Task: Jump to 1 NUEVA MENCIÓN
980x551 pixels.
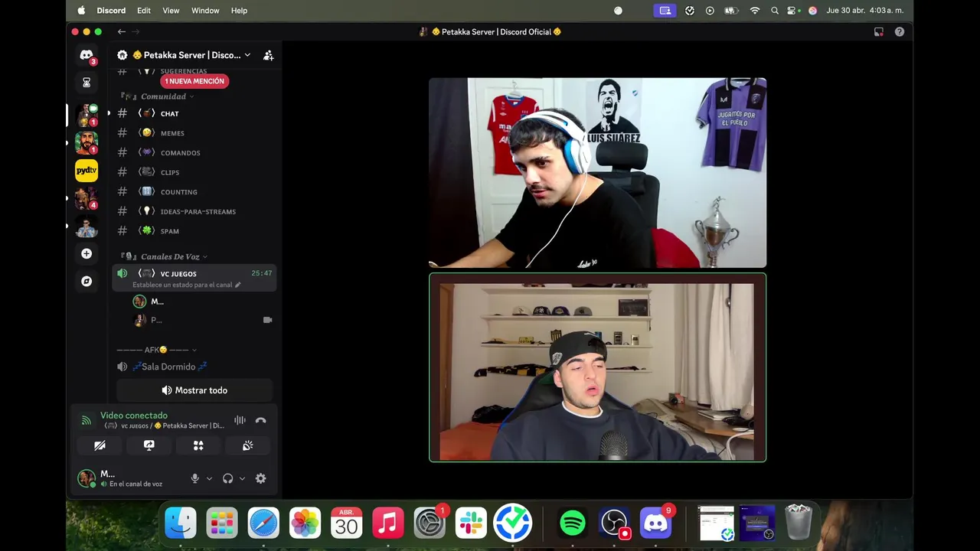Action: [194, 81]
